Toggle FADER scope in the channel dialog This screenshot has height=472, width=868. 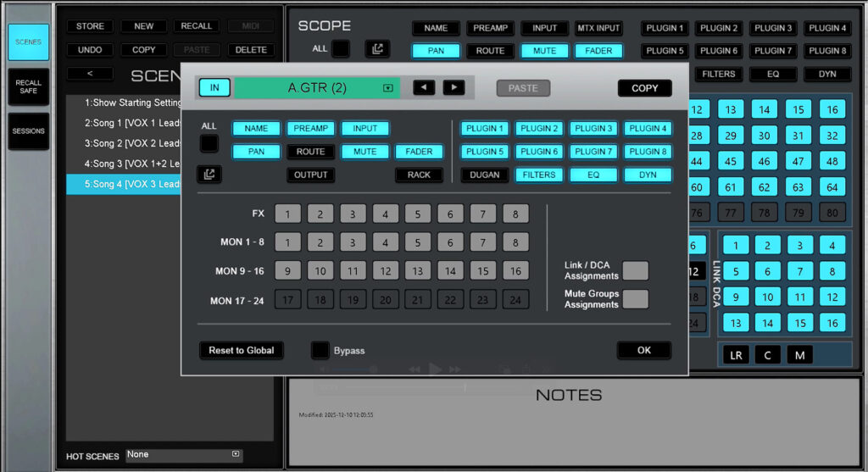click(419, 152)
